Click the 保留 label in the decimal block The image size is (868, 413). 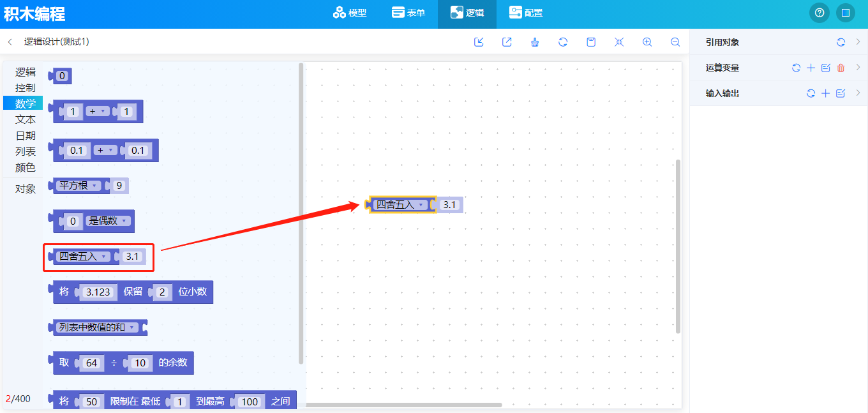133,292
